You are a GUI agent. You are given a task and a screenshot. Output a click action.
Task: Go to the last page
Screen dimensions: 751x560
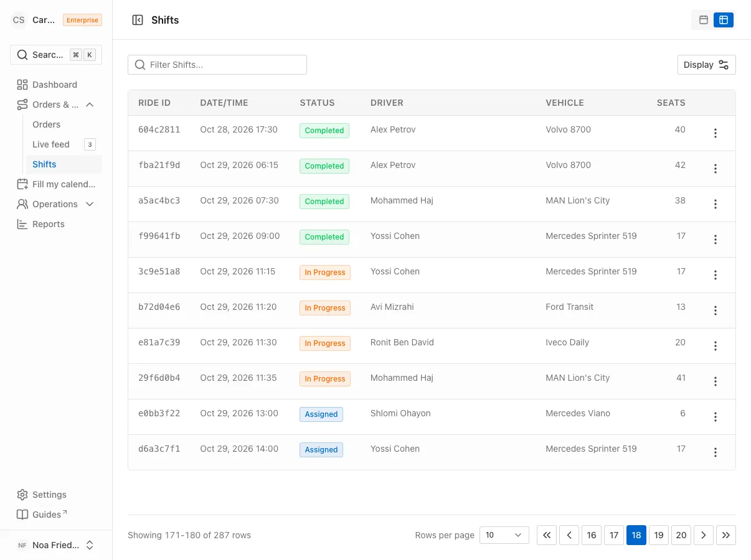click(x=726, y=535)
